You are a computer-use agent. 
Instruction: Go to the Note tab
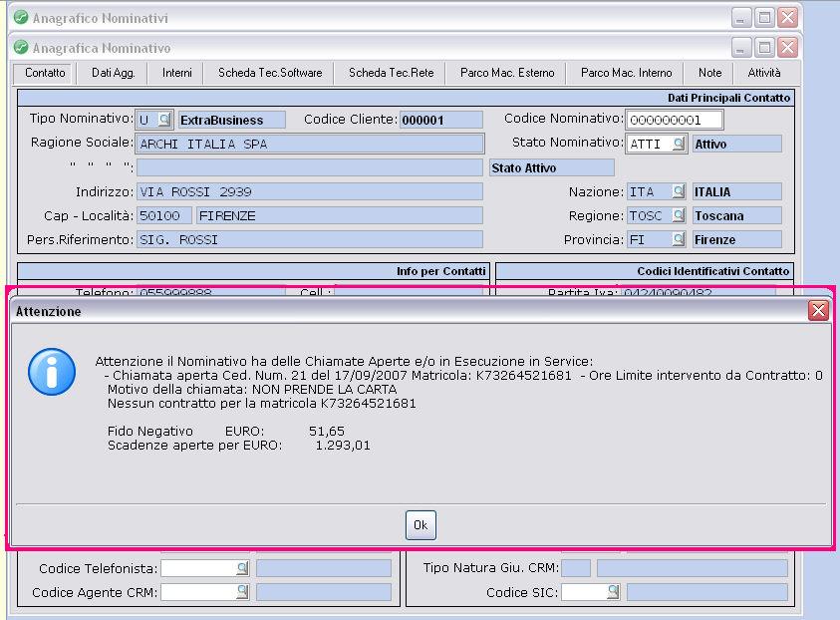709,73
